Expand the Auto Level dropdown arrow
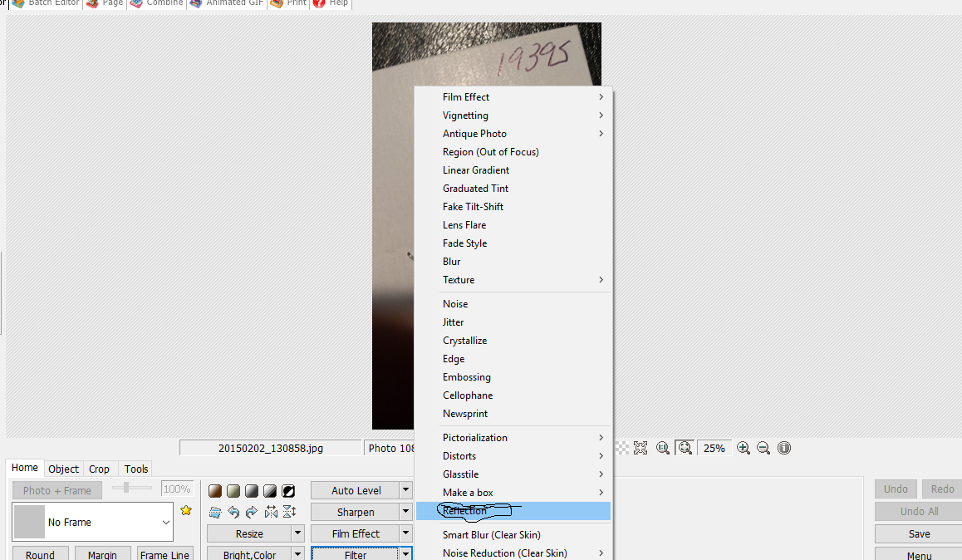Image resolution: width=962 pixels, height=560 pixels. 405,490
